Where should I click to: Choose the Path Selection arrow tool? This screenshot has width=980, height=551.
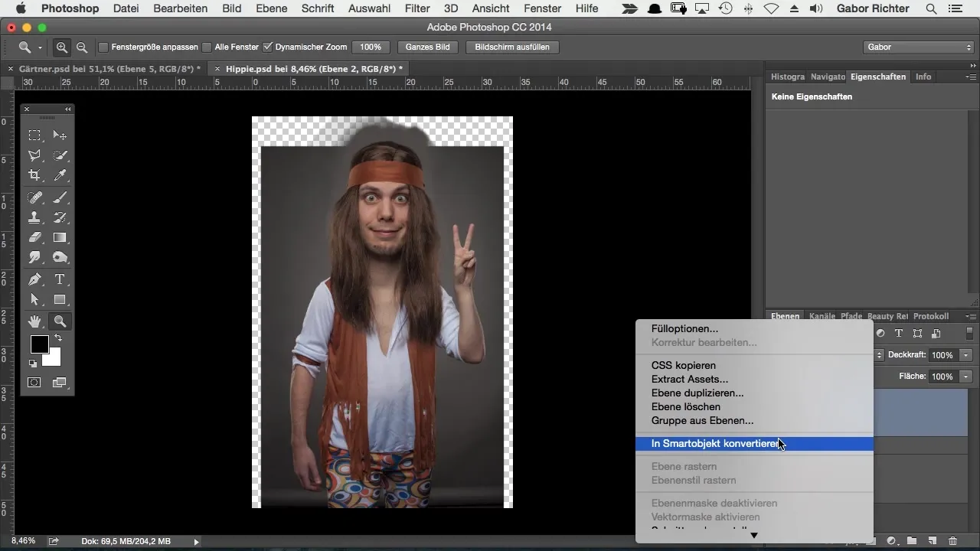click(34, 299)
